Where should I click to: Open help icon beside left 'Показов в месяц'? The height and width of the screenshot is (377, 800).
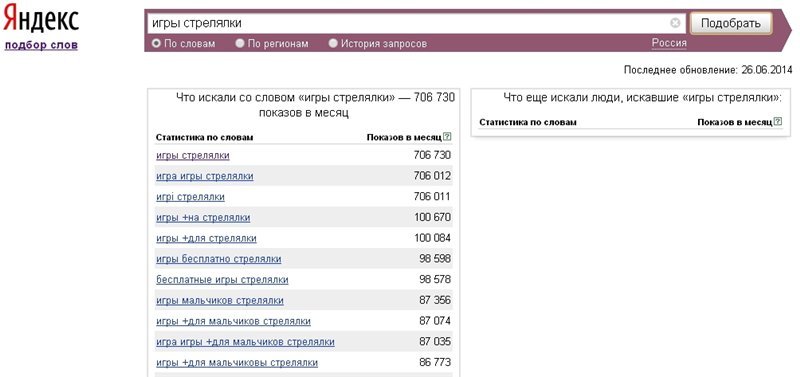[447, 137]
